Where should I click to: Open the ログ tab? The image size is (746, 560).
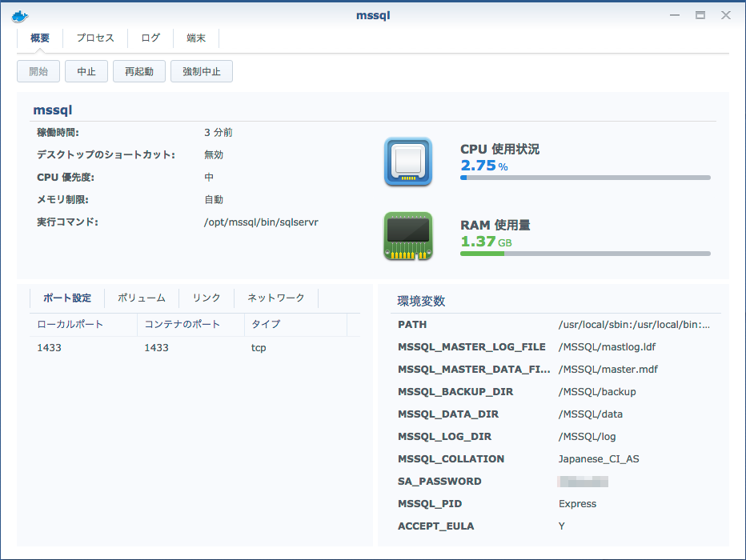pos(150,38)
